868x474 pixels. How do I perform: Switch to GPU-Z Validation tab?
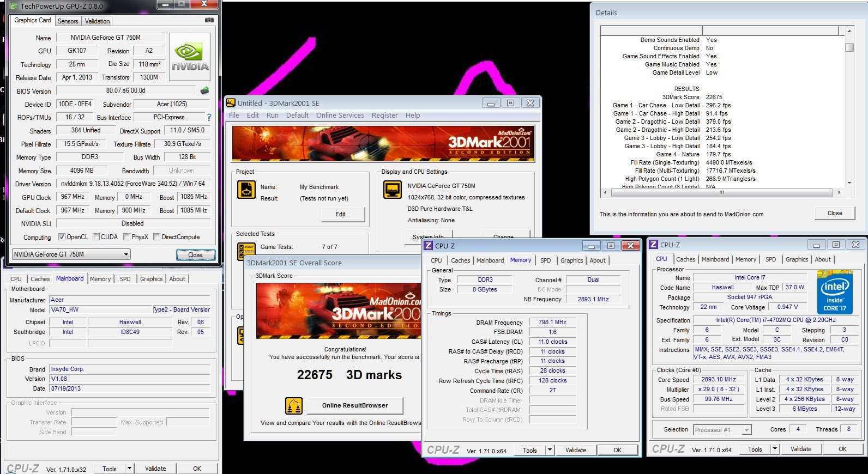[x=98, y=21]
